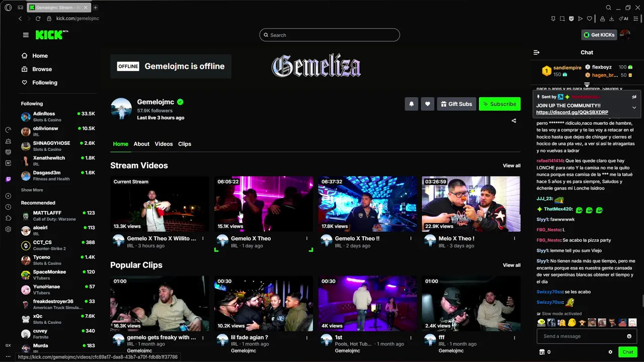The image size is (644, 362).
Task: Open MATTLAFFF channel in Recommended list
Action: (x=58, y=216)
